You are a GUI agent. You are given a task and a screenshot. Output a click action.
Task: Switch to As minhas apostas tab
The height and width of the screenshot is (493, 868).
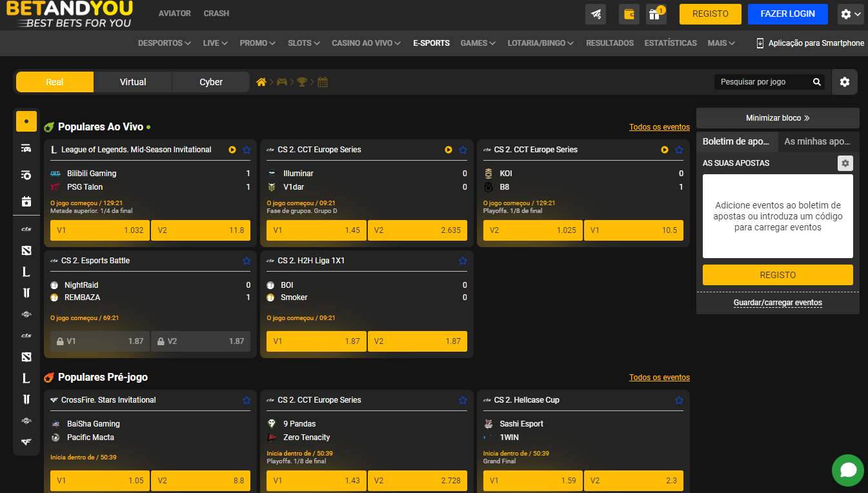pyautogui.click(x=818, y=141)
